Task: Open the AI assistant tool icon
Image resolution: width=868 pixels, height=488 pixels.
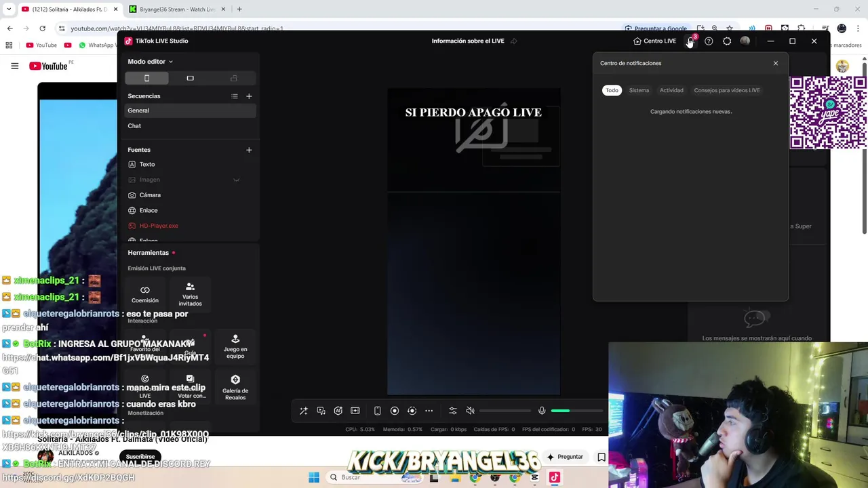Action: point(338,411)
